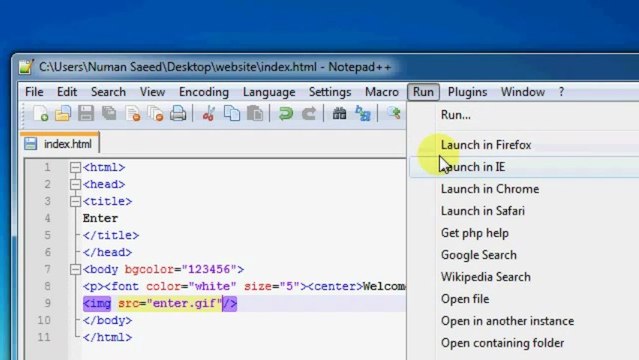Click the Zoom In toolbar icon
639x360 pixels.
point(393,113)
